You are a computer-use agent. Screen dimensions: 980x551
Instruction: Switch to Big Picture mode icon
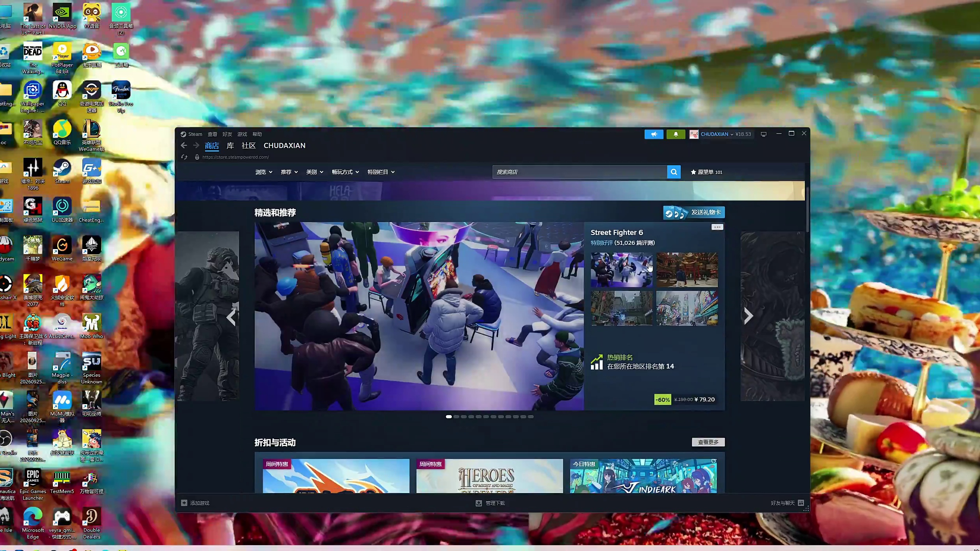(764, 134)
